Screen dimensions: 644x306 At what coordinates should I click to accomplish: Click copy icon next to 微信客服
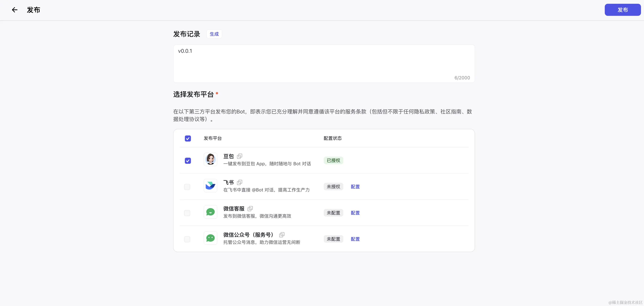pos(250,209)
